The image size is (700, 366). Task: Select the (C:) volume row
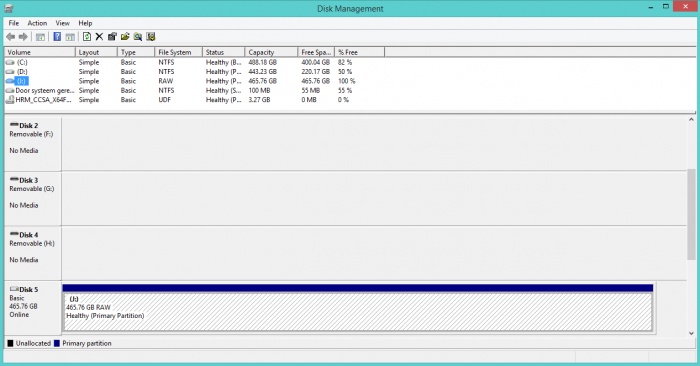coord(179,62)
